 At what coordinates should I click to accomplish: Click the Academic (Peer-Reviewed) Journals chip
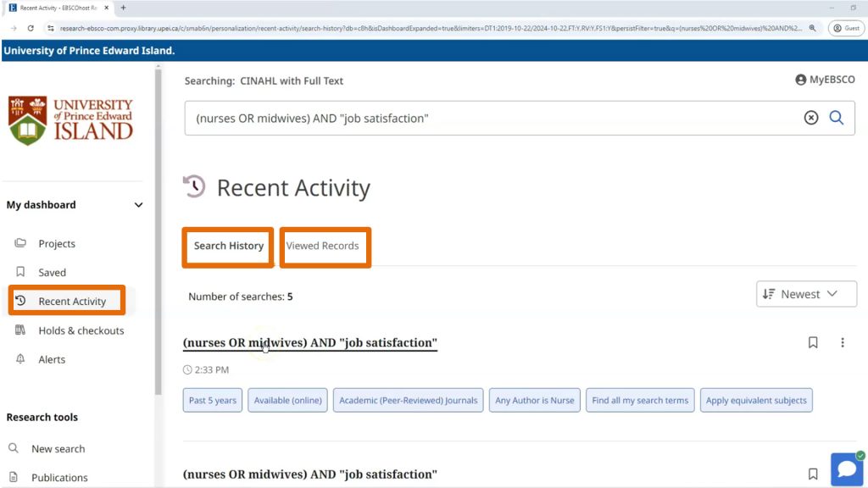coord(408,400)
